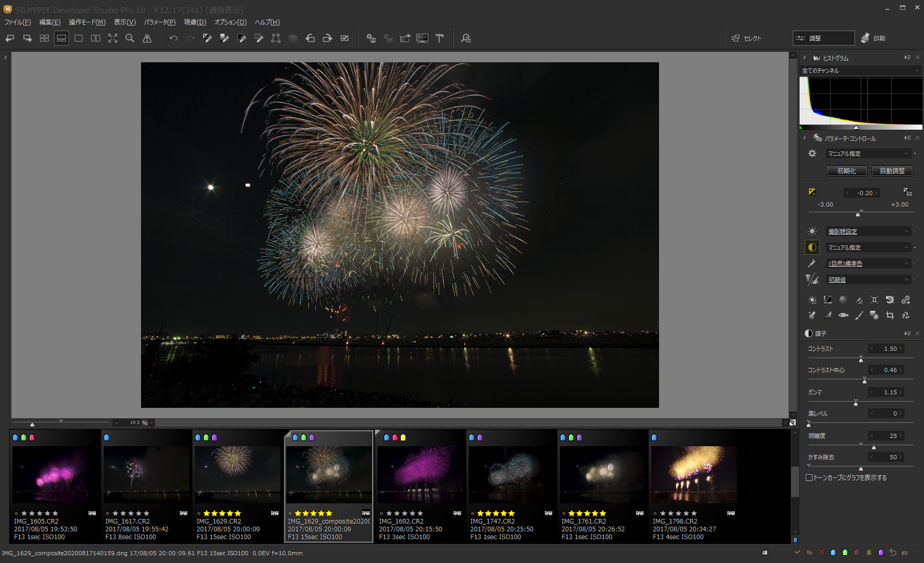
Task: Select the polygon area selection tool
Action: [276, 38]
